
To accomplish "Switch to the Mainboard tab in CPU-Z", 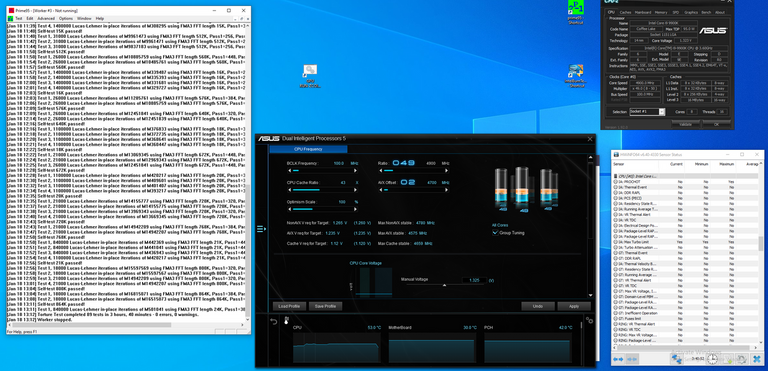I will coord(643,12).
